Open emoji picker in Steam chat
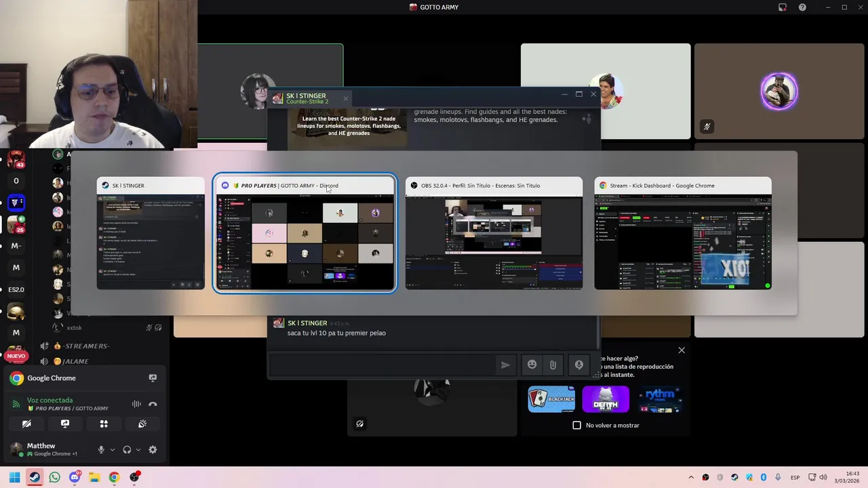Image resolution: width=868 pixels, height=488 pixels. point(532,365)
